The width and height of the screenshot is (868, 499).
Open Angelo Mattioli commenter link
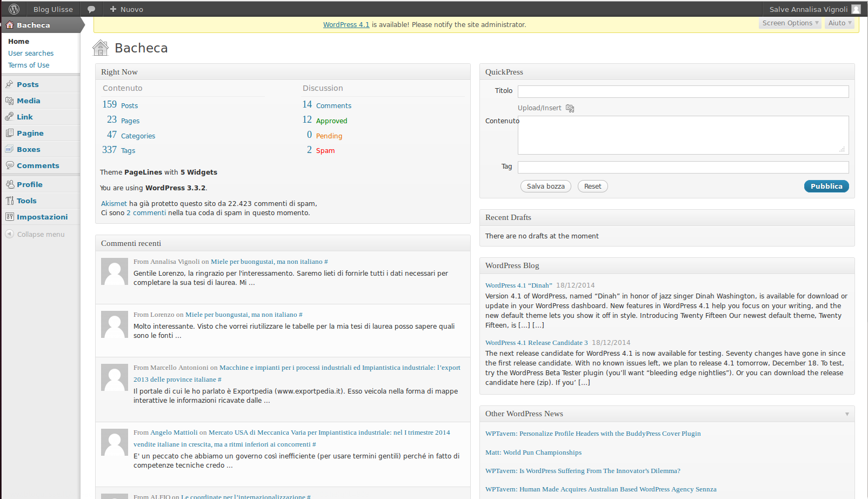point(174,432)
